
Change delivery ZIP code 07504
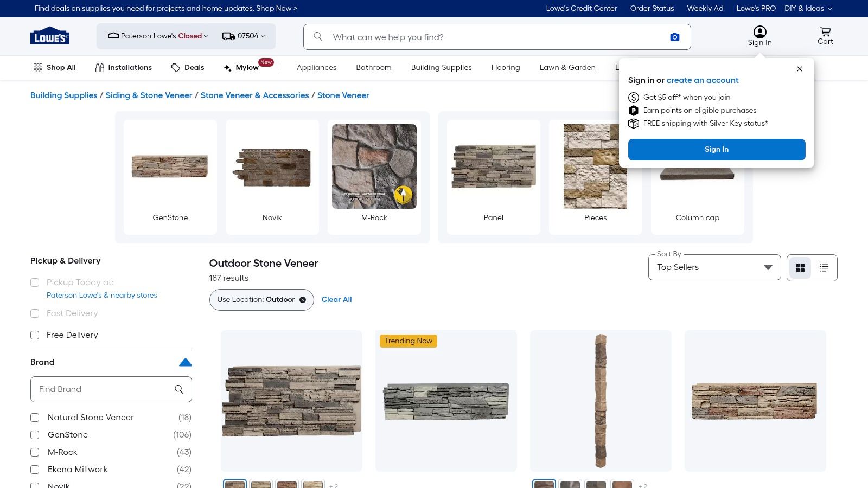[244, 36]
